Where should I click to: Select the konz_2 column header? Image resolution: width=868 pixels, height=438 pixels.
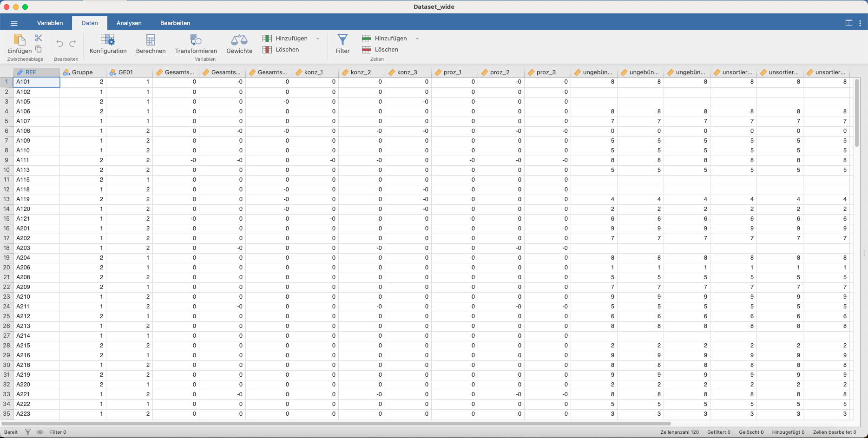point(362,72)
